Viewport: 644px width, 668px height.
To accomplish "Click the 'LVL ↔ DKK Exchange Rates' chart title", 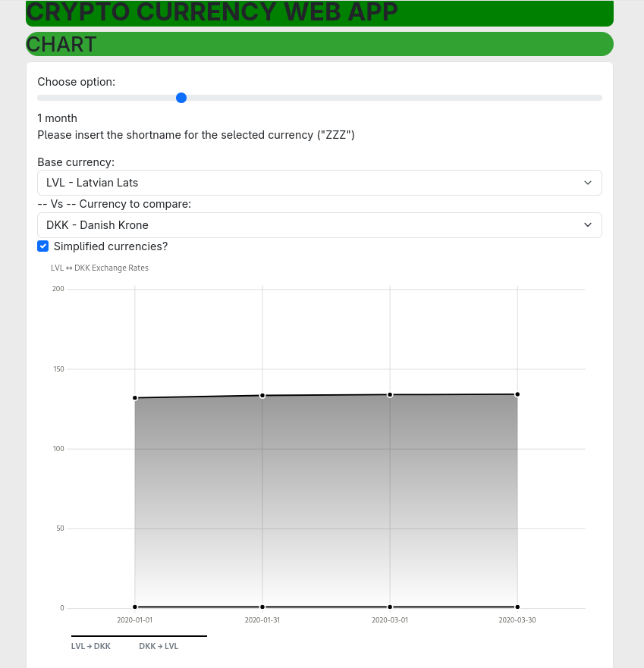I will point(99,268).
